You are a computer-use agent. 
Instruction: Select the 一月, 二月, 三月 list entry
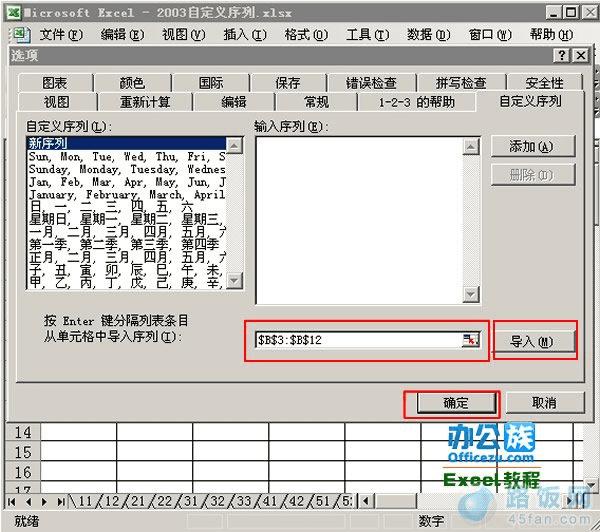point(126,232)
